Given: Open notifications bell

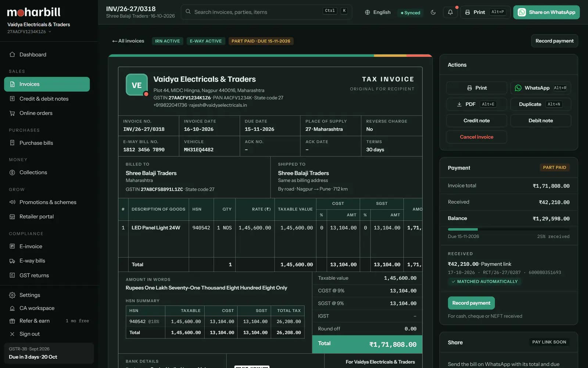Looking at the screenshot, I should click(x=450, y=12).
